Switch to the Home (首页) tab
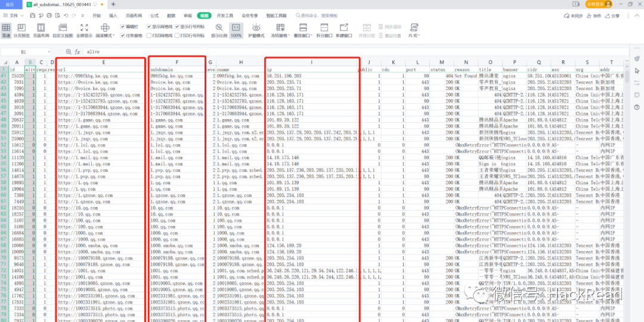 10,4
